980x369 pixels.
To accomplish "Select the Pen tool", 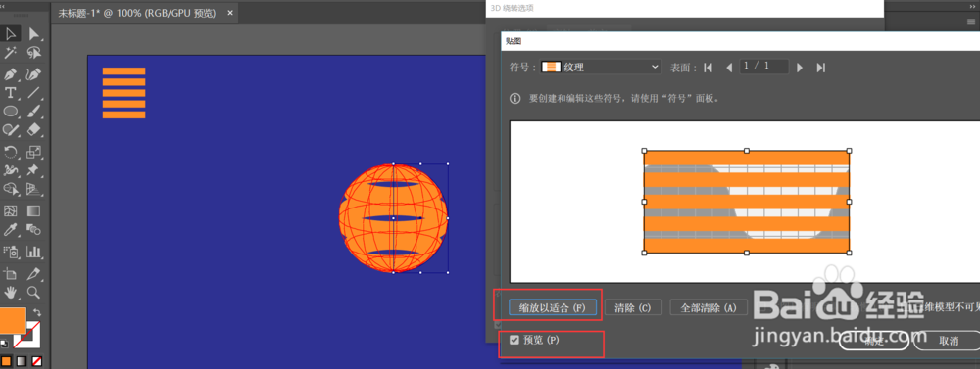I will pos(10,74).
